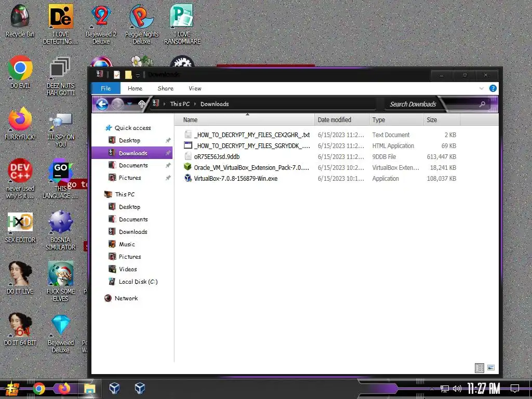Open the notification center icon

(515, 389)
